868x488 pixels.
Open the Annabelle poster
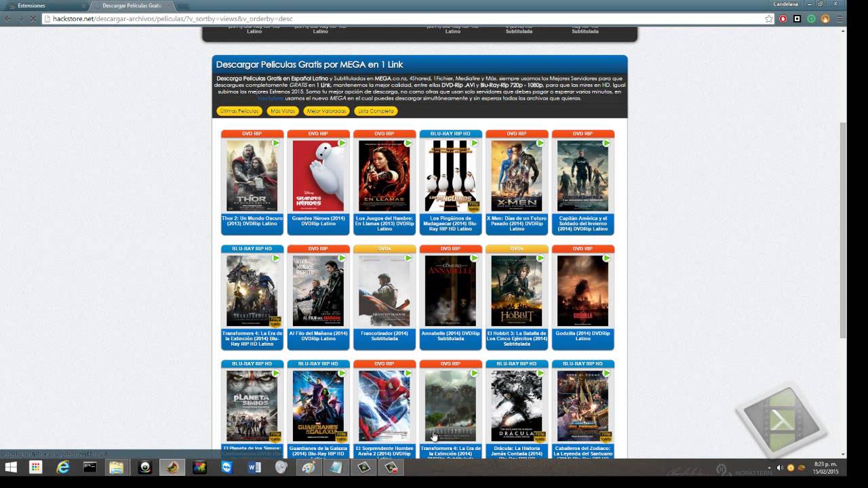coord(450,291)
